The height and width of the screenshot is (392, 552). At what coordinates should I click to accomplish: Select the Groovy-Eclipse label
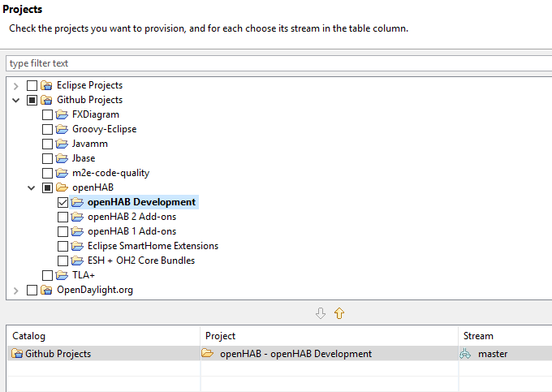coord(104,129)
